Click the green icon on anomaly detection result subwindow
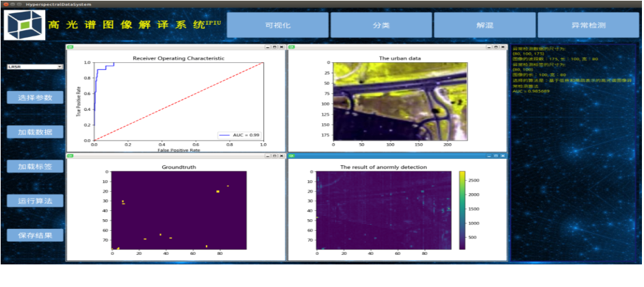The width and height of the screenshot is (644, 287). coord(292,156)
